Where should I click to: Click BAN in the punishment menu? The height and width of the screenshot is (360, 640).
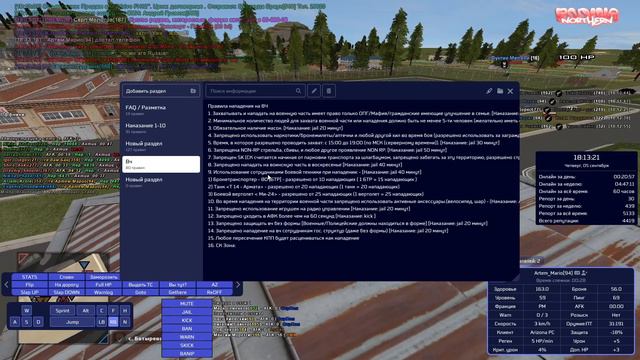(187, 329)
